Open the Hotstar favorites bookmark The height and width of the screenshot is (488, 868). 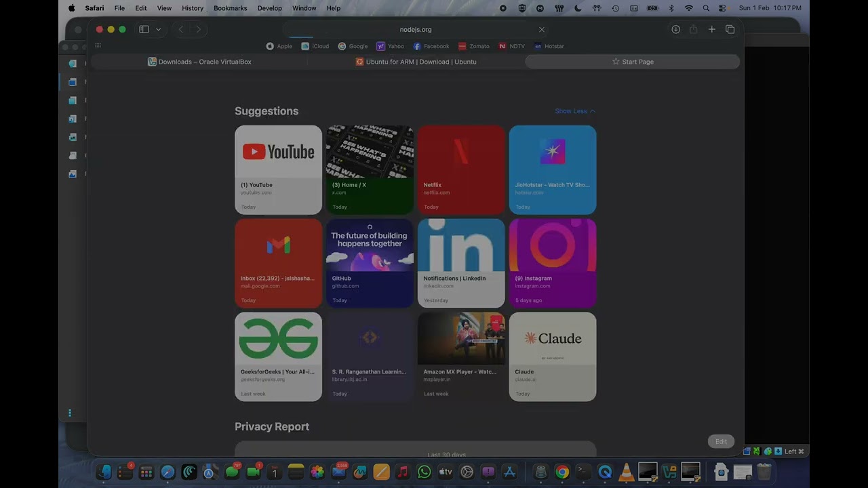(x=549, y=46)
